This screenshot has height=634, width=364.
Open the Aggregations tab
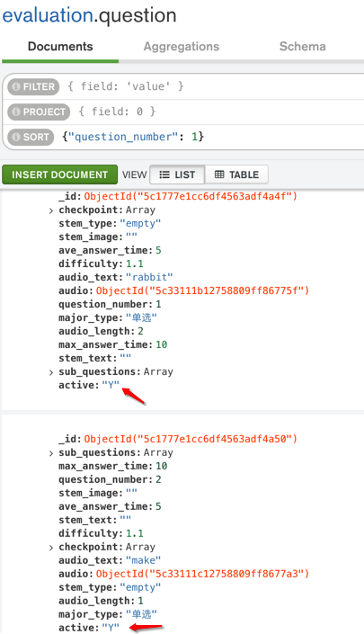[182, 47]
